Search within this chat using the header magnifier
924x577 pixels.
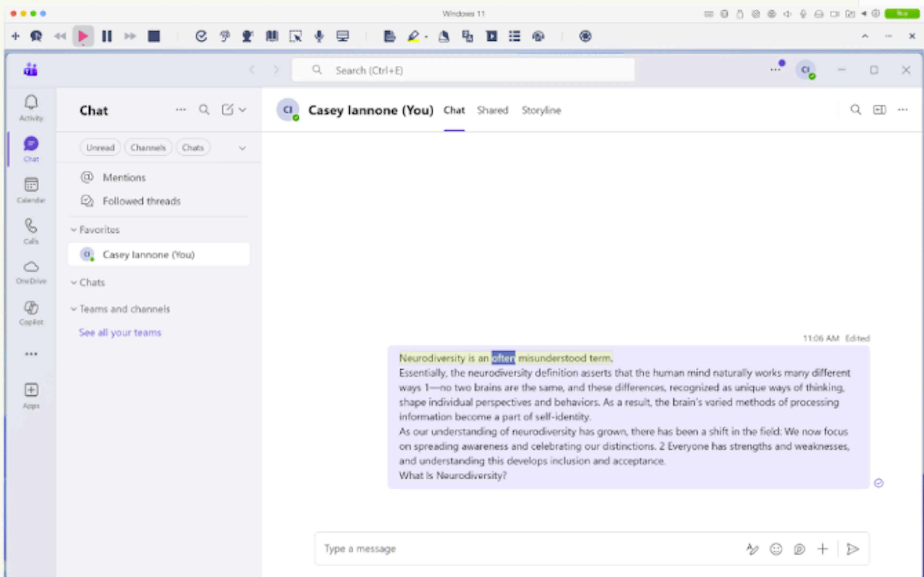(856, 110)
